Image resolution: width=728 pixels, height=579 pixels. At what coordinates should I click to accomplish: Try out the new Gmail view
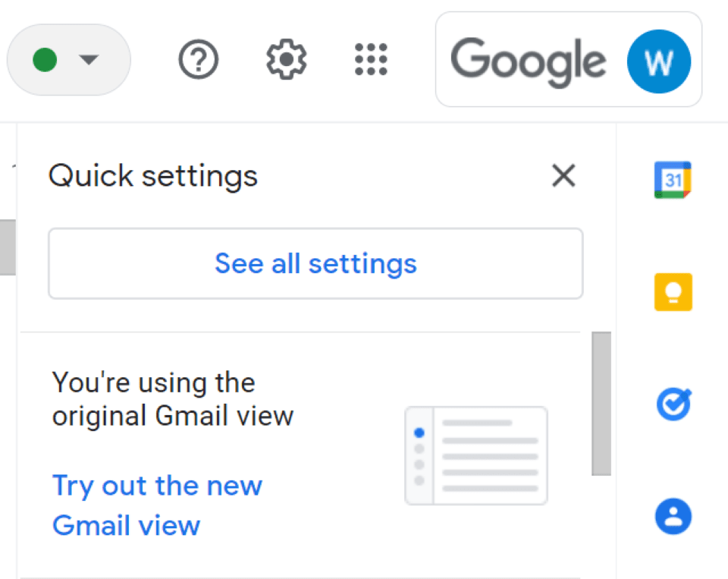pos(157,505)
